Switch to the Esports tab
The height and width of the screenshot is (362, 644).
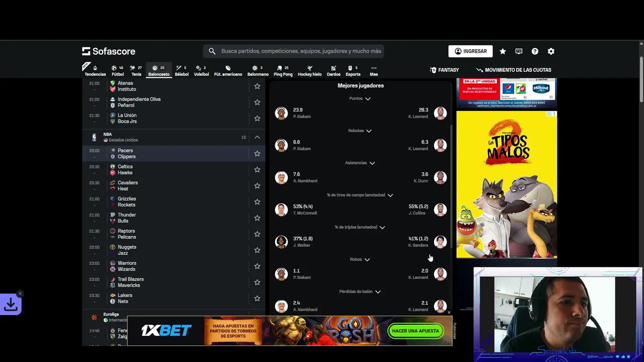(353, 70)
